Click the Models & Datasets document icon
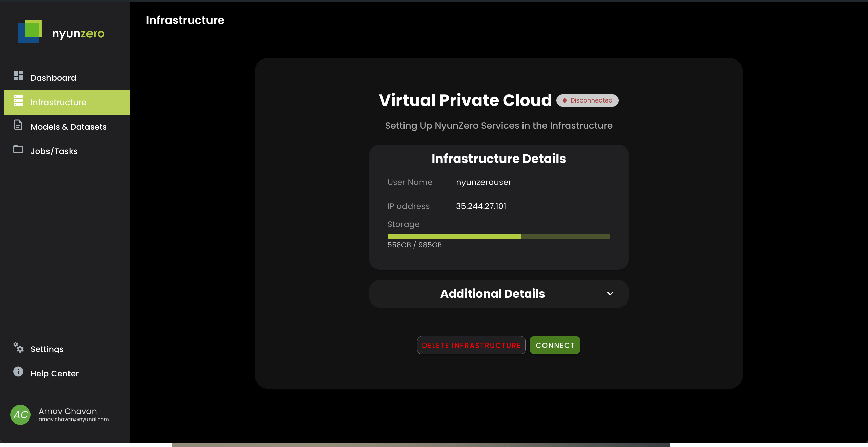Screen dimensions: 868x447 coord(18,125)
